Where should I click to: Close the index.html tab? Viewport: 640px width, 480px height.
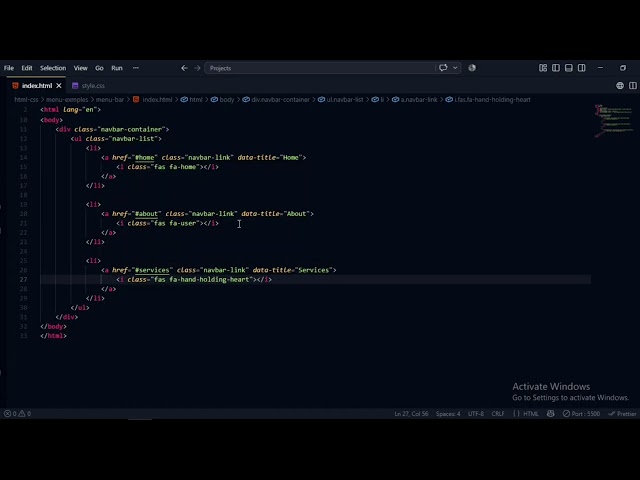(59, 86)
